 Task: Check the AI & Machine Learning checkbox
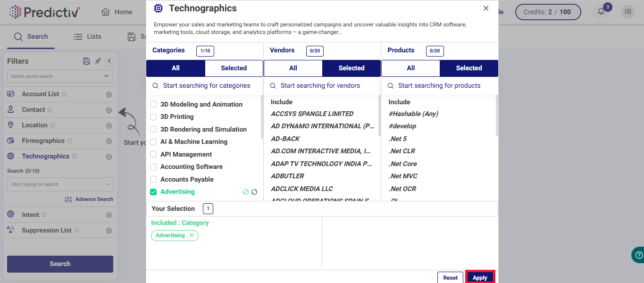tap(153, 141)
